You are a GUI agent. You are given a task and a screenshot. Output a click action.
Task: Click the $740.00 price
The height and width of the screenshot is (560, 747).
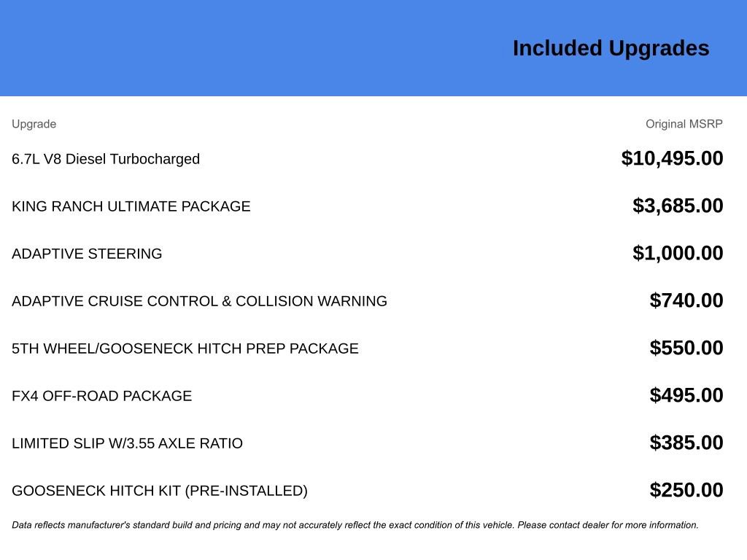pyautogui.click(x=686, y=300)
